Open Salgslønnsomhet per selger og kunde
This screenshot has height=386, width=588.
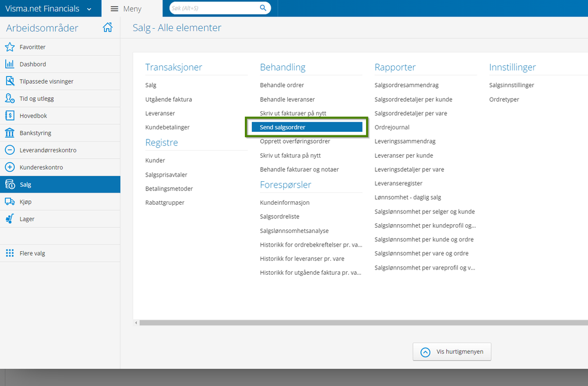coord(424,212)
